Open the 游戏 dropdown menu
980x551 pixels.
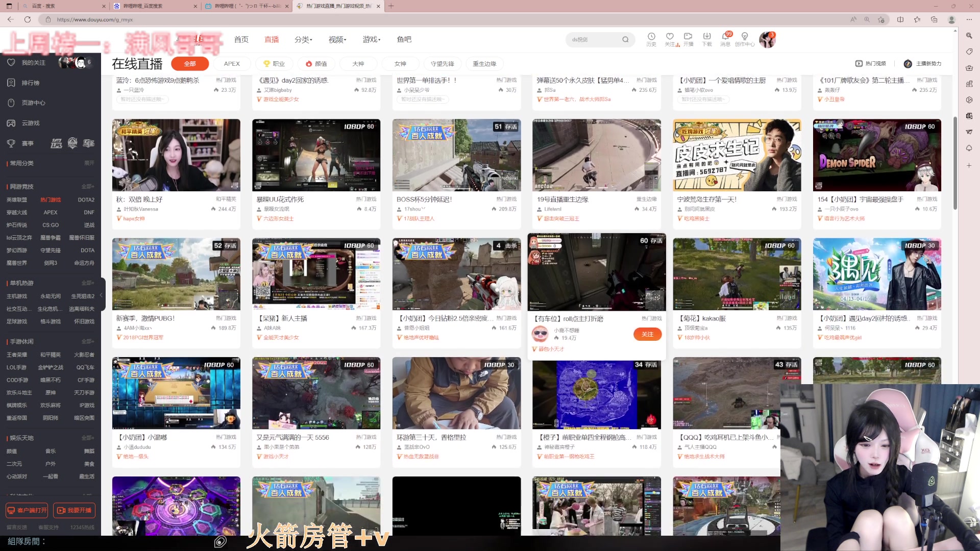371,39
